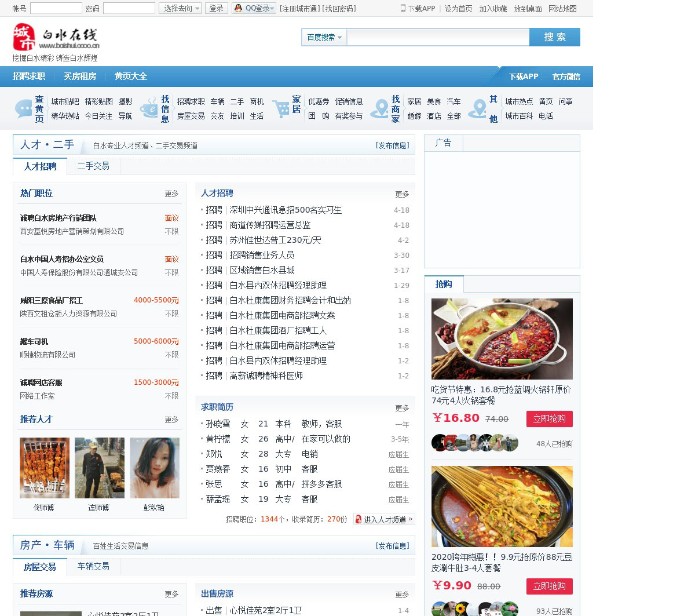Click the 注册城市通 link
Viewport: 695px width, 616px height.
[299, 9]
